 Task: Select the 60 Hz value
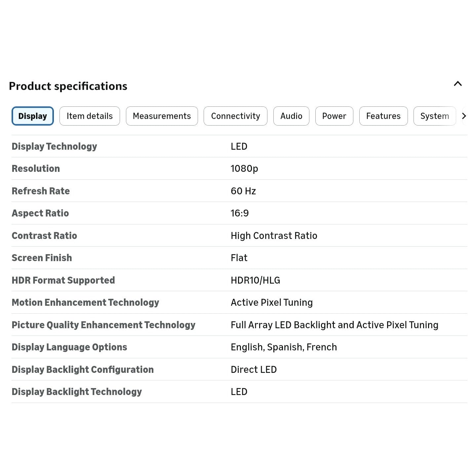coord(243,191)
